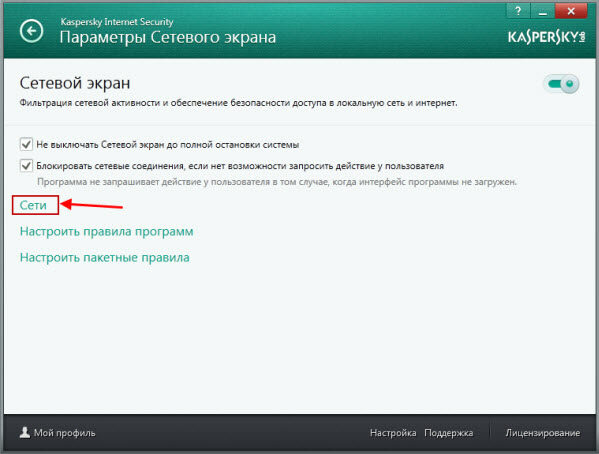Viewport: 599px width, 454px height.
Task: Open 'Настроить пакетные правила' link
Action: tap(105, 258)
